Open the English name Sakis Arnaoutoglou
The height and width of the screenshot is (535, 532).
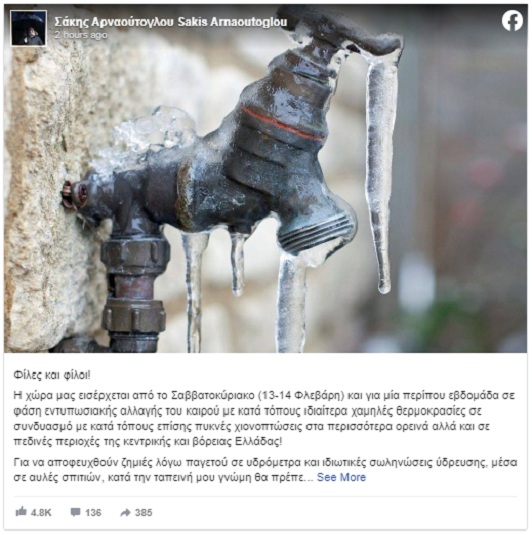(x=232, y=22)
